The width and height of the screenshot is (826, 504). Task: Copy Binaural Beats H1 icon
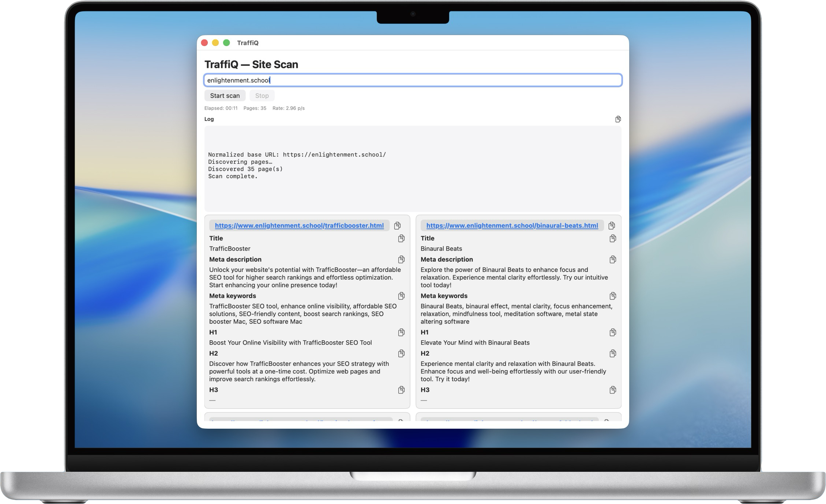tap(613, 332)
